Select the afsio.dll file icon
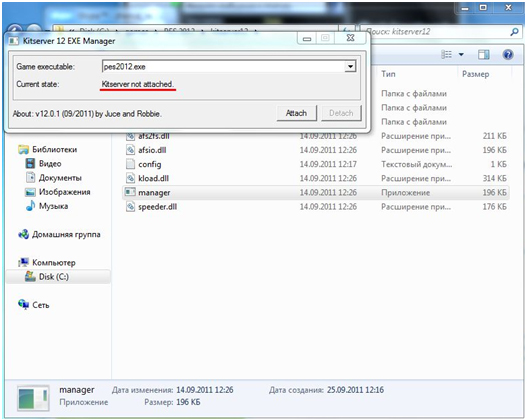The image size is (527, 420). 130,150
